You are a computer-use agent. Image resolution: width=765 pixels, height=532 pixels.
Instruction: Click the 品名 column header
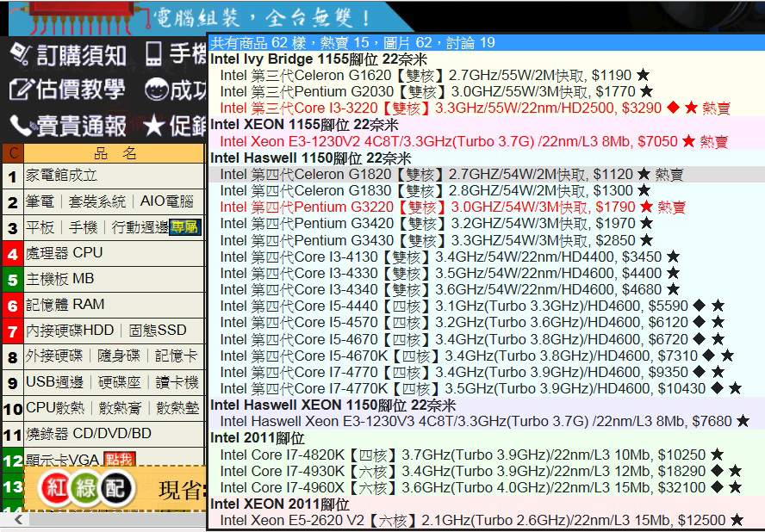(114, 153)
